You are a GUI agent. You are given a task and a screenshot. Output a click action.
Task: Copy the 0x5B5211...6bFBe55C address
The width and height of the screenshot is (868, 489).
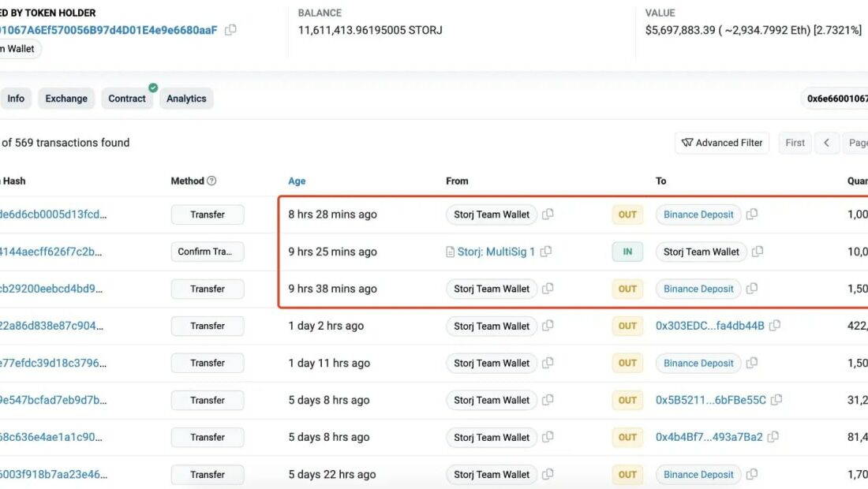tap(776, 399)
